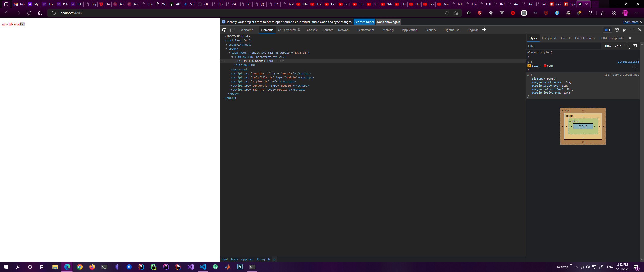Show more styles pane tabs chevron
644x272 pixels.
[630, 38]
